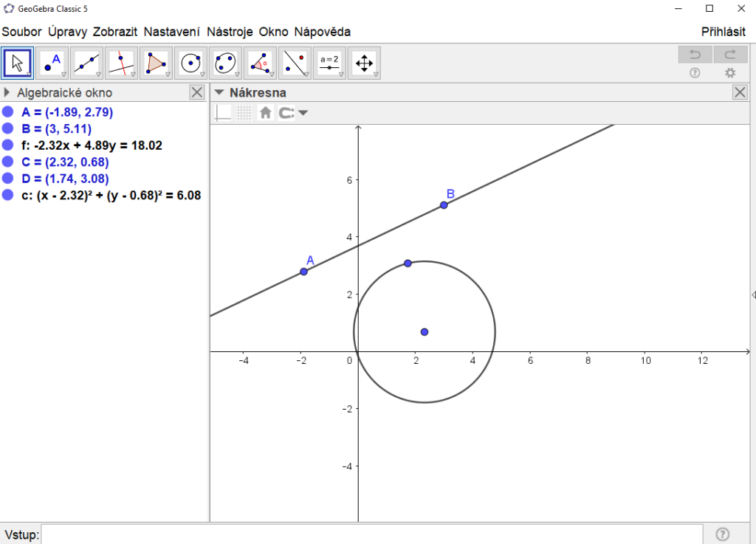756x544 pixels.
Task: Choose the Line through two points tool
Action: (87, 63)
